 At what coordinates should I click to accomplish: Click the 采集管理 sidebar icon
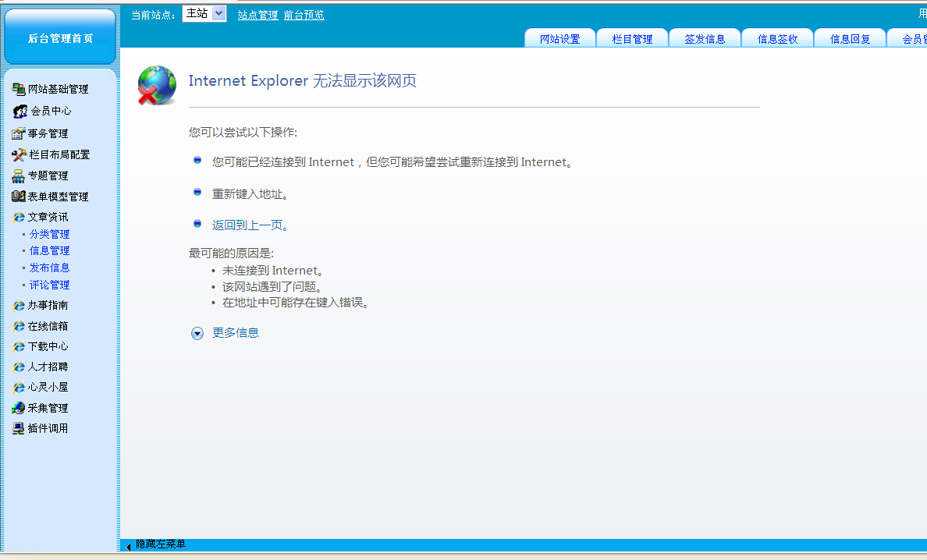pos(19,408)
